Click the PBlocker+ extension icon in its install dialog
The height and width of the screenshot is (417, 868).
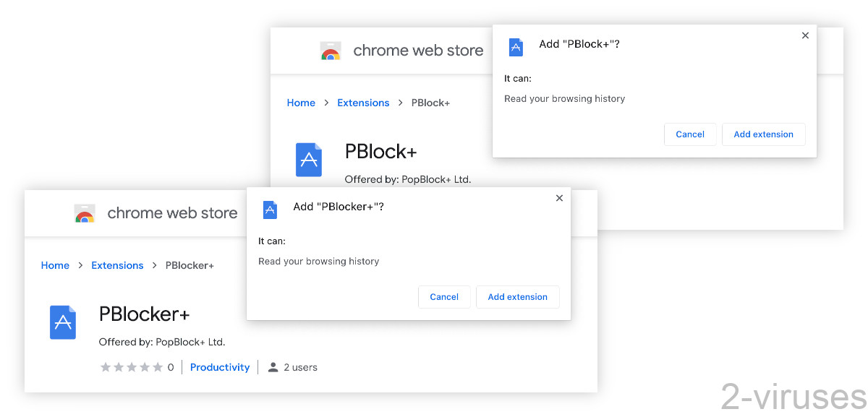tap(269, 210)
